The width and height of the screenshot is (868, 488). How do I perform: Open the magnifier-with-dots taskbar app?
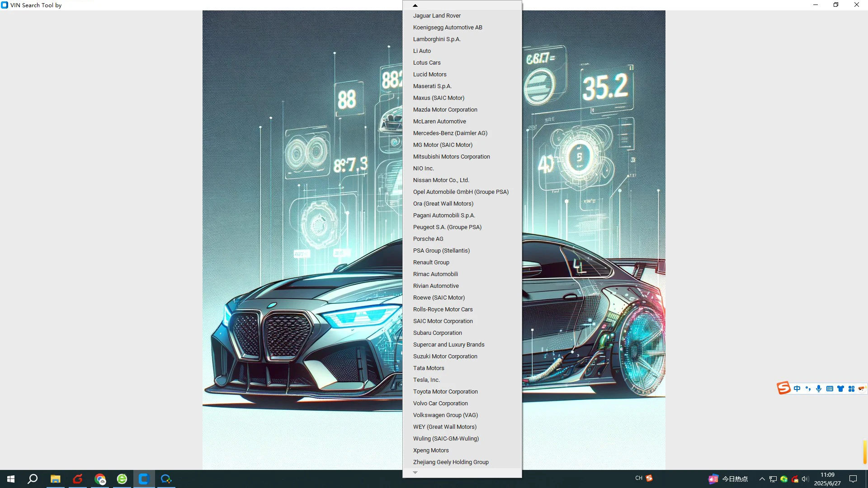click(x=166, y=479)
